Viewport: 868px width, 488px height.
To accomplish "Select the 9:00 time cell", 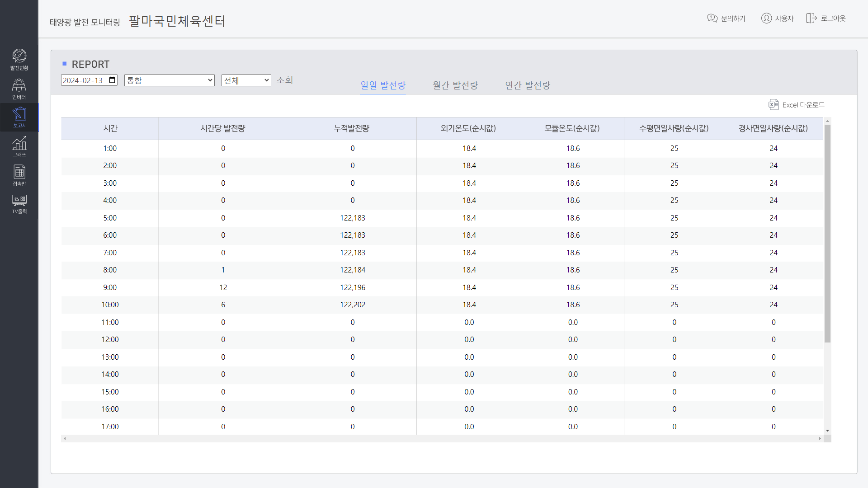I will coord(110,287).
